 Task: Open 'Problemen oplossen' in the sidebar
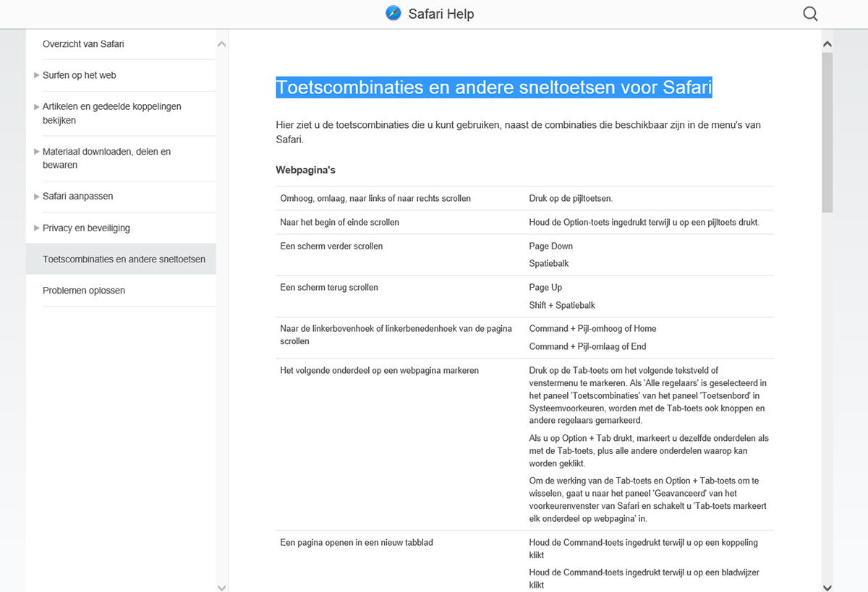point(84,291)
